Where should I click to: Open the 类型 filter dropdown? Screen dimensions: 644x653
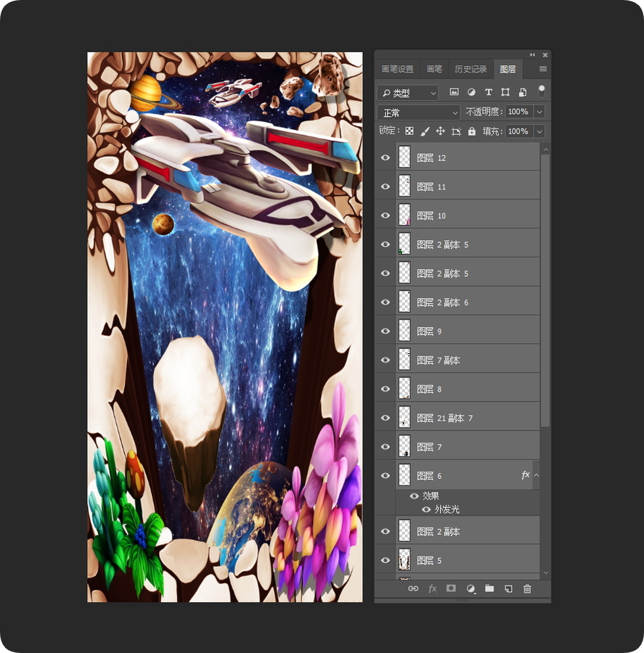[x=407, y=92]
